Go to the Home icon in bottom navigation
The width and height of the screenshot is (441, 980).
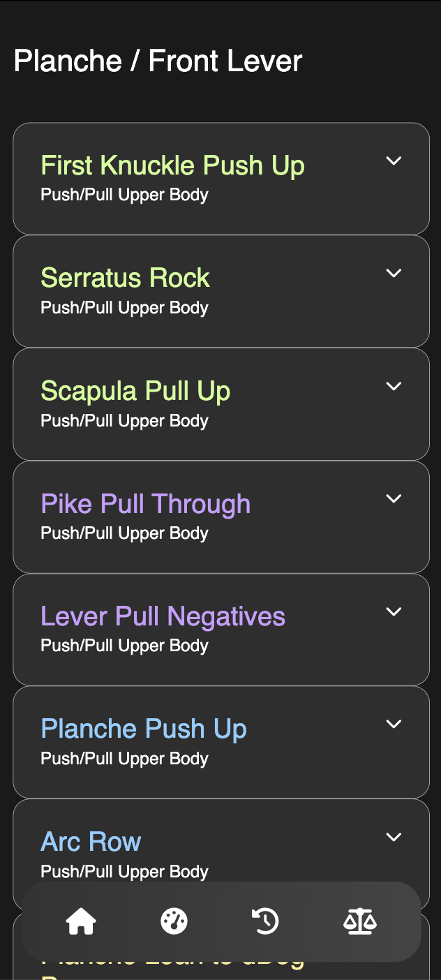coord(81,922)
